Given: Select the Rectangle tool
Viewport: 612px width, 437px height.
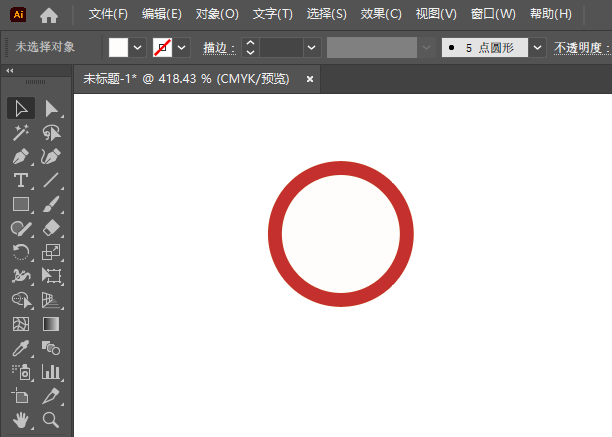Looking at the screenshot, I should click(x=21, y=204).
